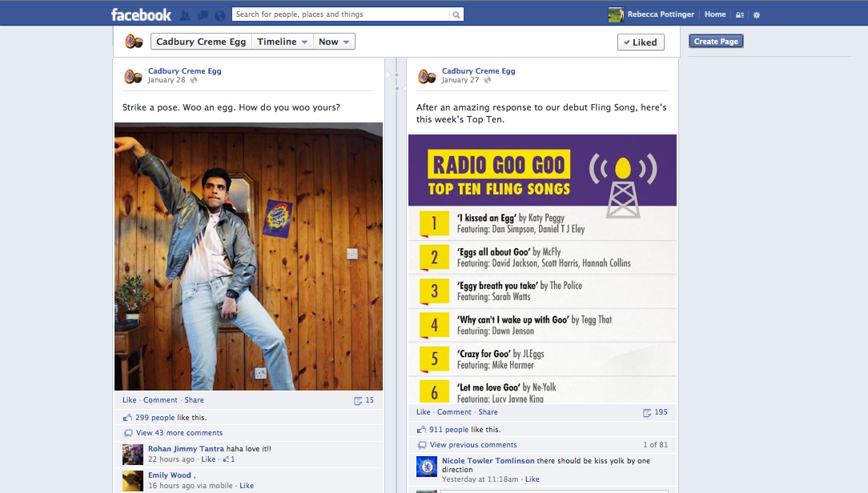Image resolution: width=868 pixels, height=493 pixels.
Task: Click Emily Wood avatar thumbnail
Action: (x=133, y=481)
